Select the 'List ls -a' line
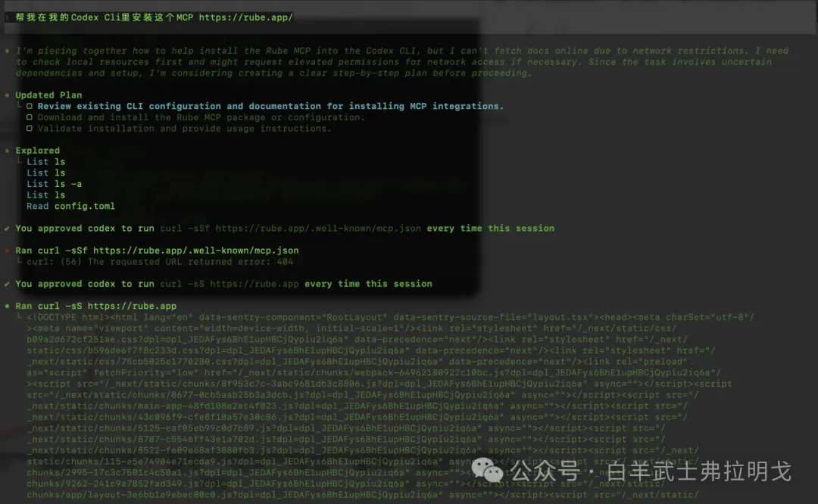 55,184
